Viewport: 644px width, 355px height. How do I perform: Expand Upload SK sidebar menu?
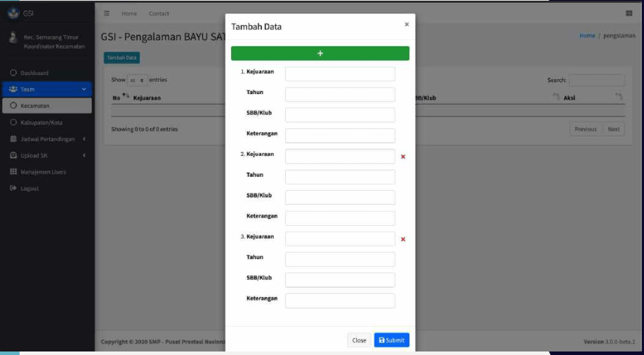(x=47, y=156)
